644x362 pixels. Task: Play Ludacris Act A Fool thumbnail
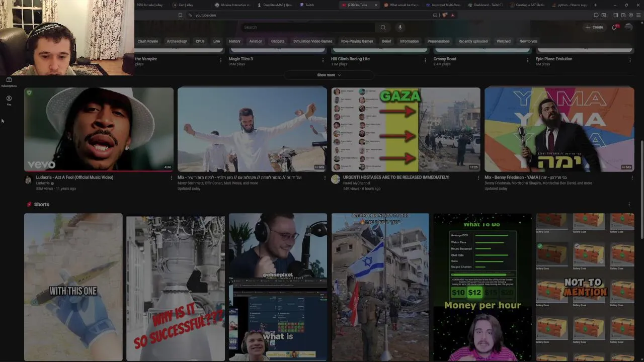click(x=99, y=130)
